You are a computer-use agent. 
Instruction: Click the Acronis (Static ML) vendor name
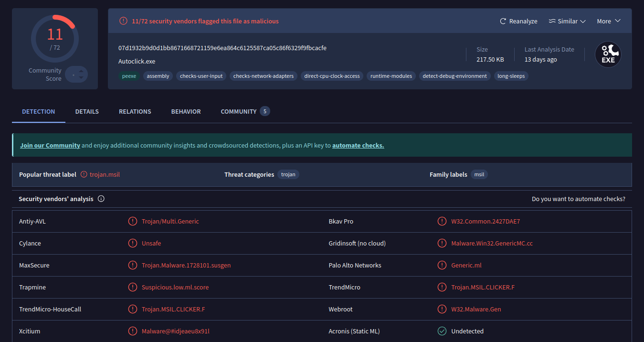[x=354, y=331]
